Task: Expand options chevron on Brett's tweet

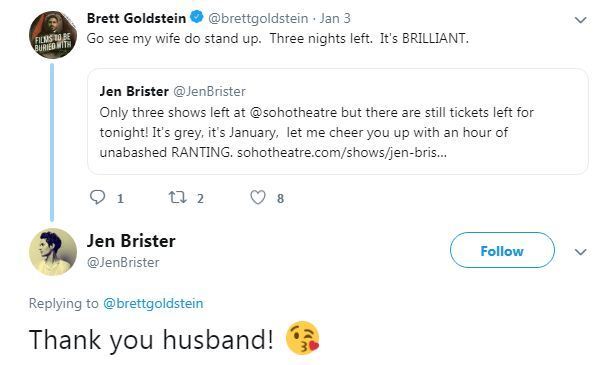Action: (x=580, y=20)
